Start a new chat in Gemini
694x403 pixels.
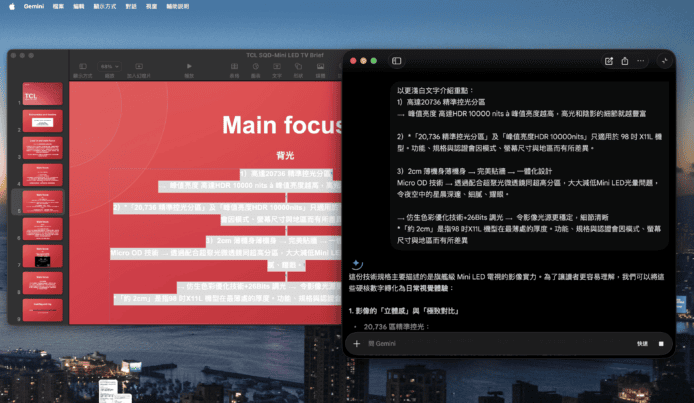(609, 61)
